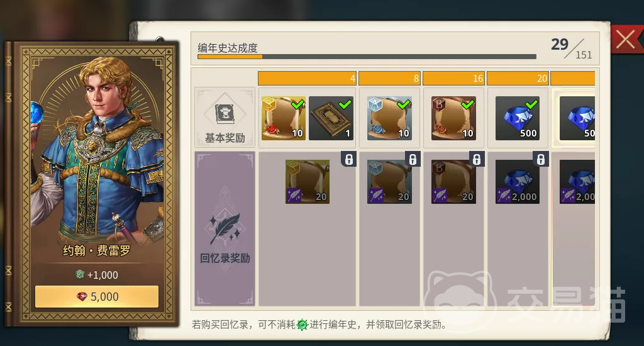
Task: Select the 回忆录奖励 memoir rewards row header
Action: point(225,229)
